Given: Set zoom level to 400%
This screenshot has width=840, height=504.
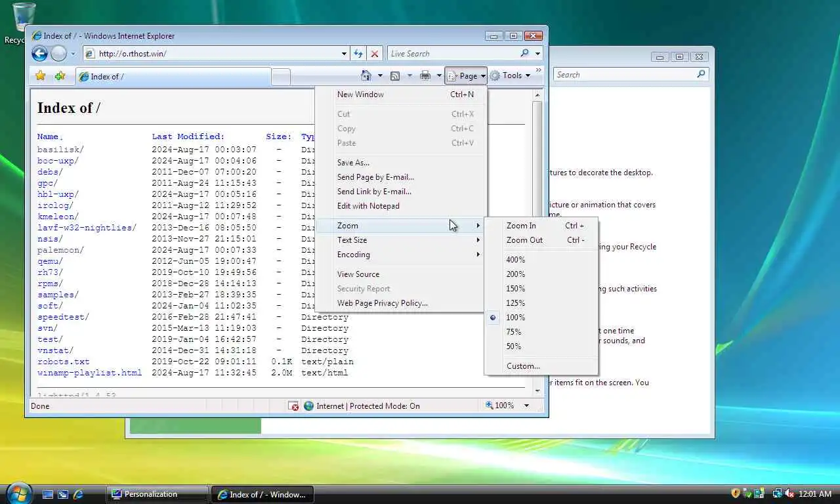Looking at the screenshot, I should tap(541, 260).
